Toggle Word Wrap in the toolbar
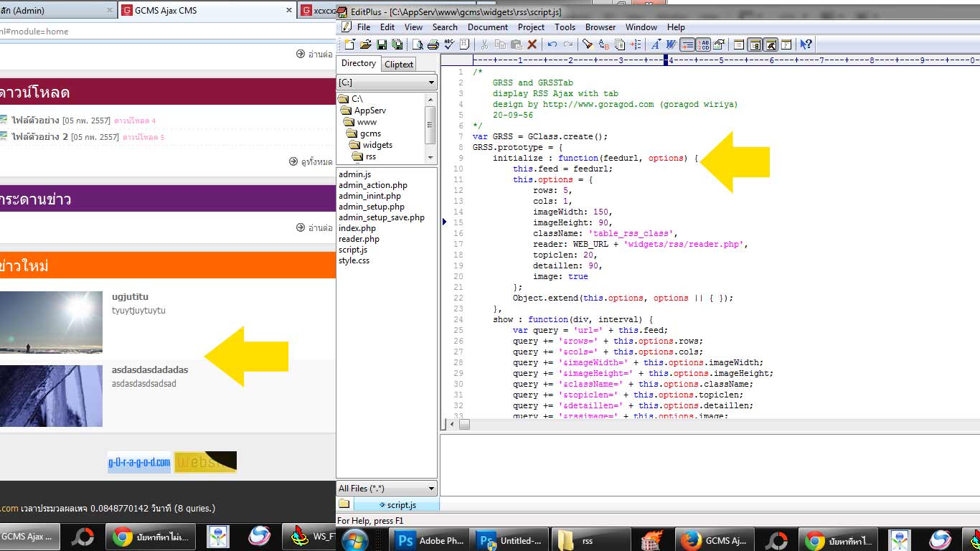 click(x=671, y=44)
